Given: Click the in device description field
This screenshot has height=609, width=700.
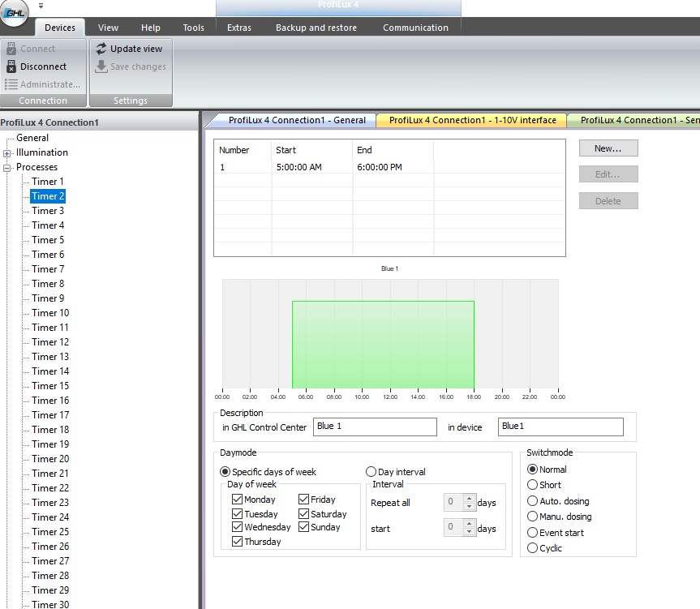Looking at the screenshot, I should [x=560, y=427].
